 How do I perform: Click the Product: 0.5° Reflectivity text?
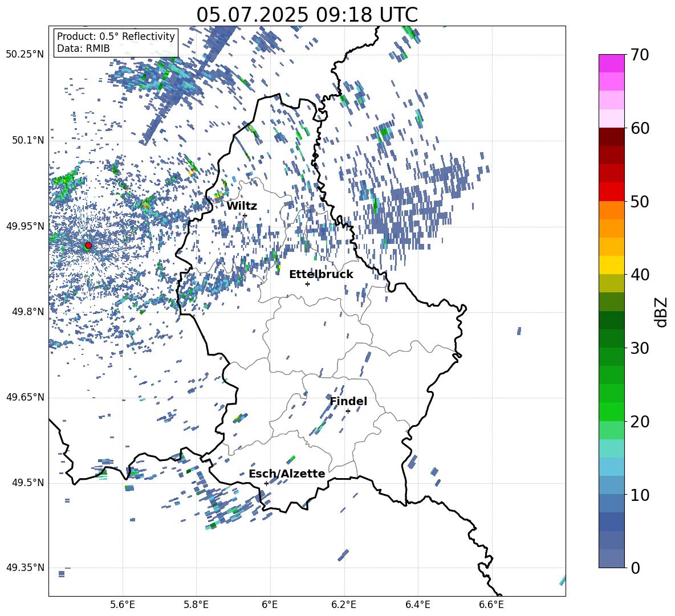point(116,36)
